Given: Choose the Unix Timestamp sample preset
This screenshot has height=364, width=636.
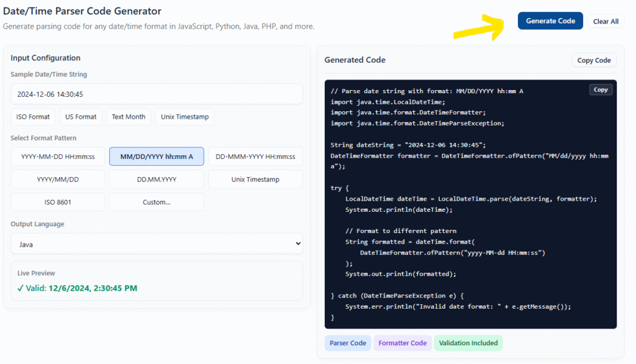Looking at the screenshot, I should pyautogui.click(x=184, y=116).
